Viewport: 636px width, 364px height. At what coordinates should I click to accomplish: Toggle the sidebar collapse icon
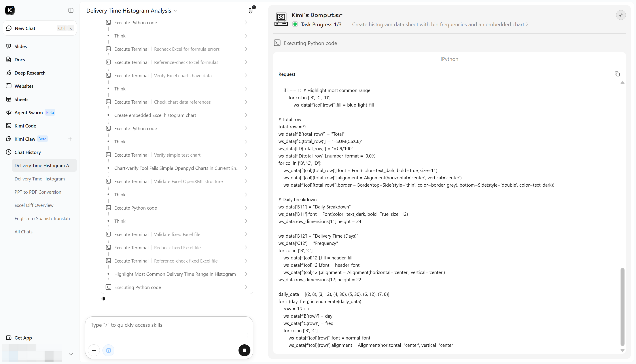point(71,10)
